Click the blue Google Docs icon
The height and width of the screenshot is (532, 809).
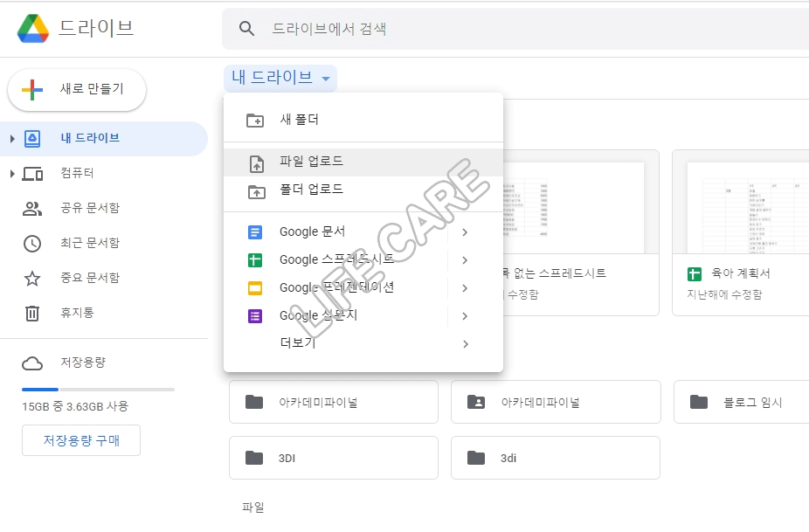[x=255, y=232]
